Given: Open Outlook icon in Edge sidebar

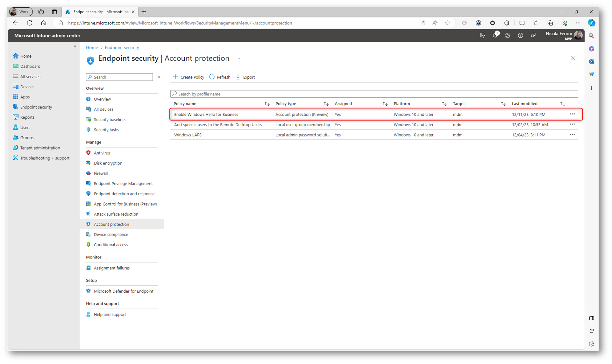Looking at the screenshot, I should [x=591, y=61].
